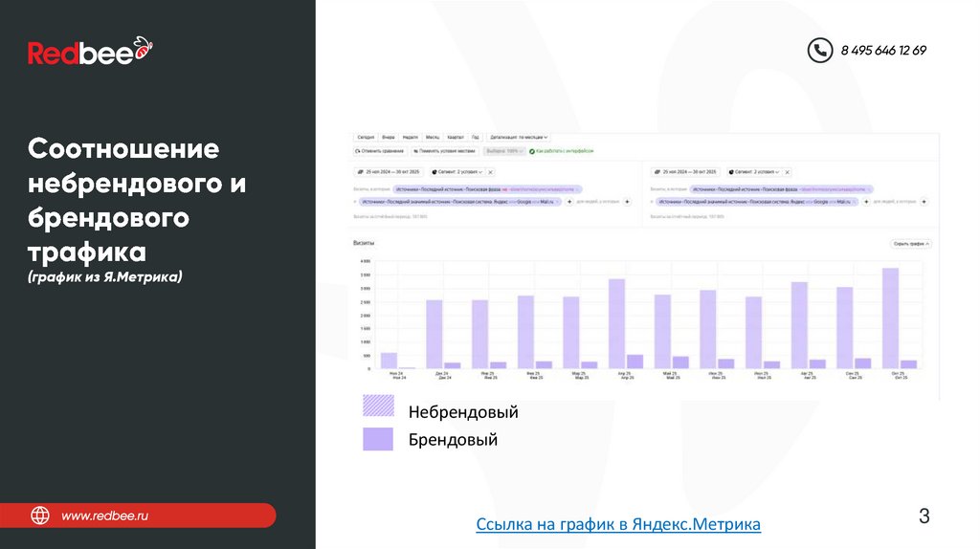Open the 'Детализация: по месяцам' dropdown

(518, 137)
